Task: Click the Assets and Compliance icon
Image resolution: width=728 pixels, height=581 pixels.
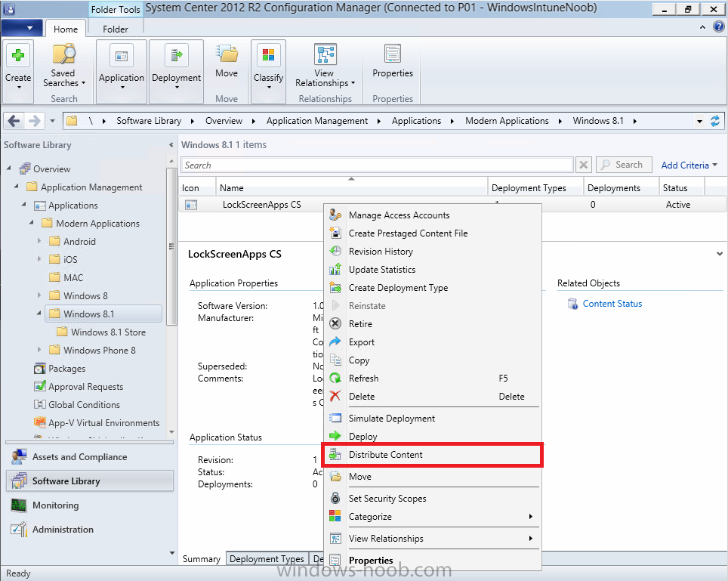Action: 19,457
